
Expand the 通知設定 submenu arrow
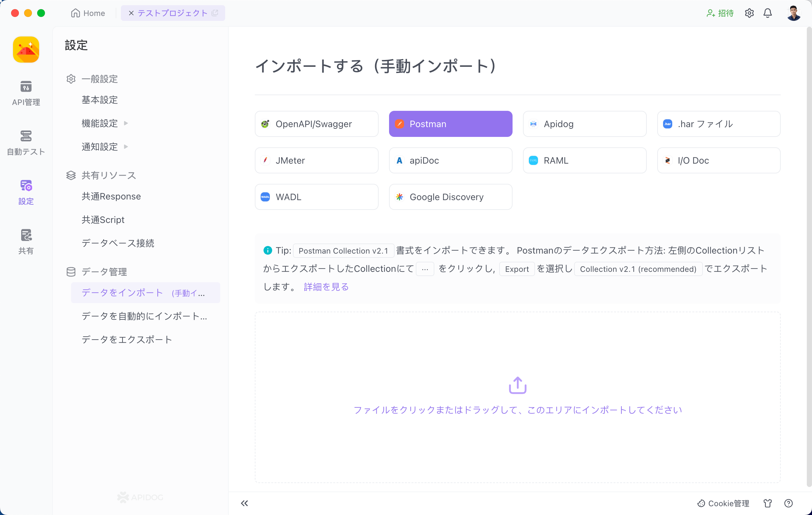tap(126, 147)
